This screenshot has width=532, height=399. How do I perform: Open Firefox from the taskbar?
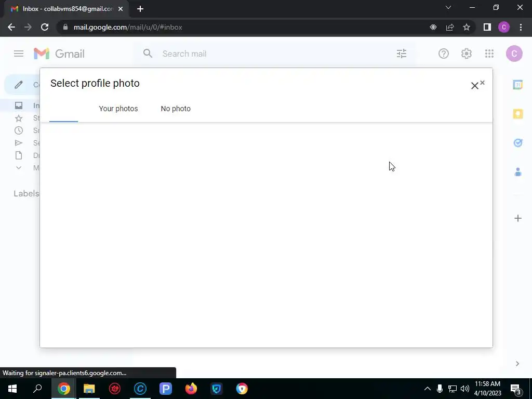point(191,389)
